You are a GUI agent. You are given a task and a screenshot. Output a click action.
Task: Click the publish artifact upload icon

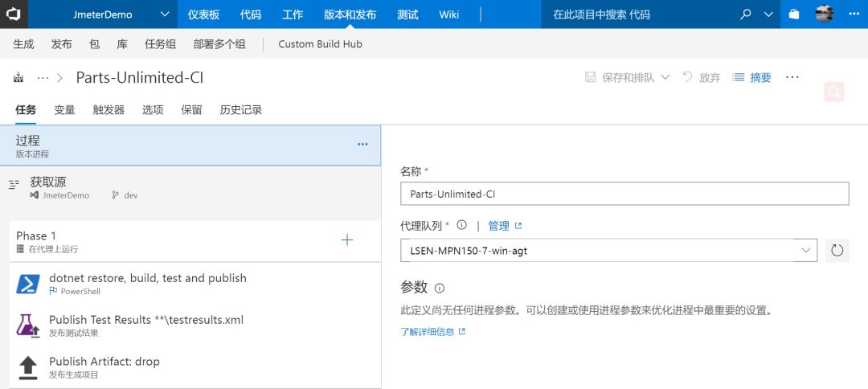pos(27,367)
